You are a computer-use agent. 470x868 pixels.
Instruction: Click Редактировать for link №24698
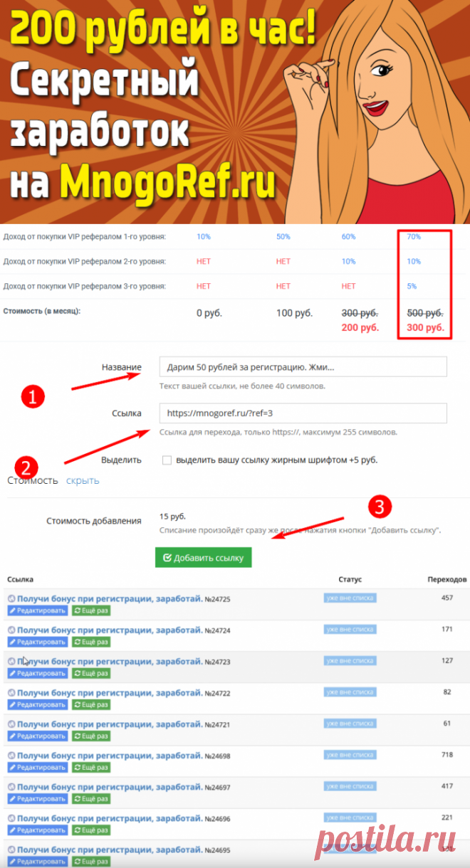click(x=38, y=767)
